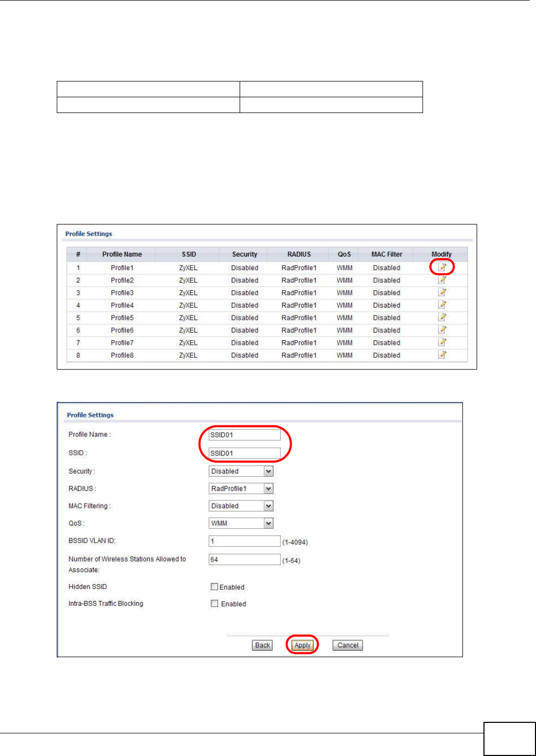Screen dimensions: 536x756
Task: Open the QoS dropdown
Action: (x=241, y=523)
